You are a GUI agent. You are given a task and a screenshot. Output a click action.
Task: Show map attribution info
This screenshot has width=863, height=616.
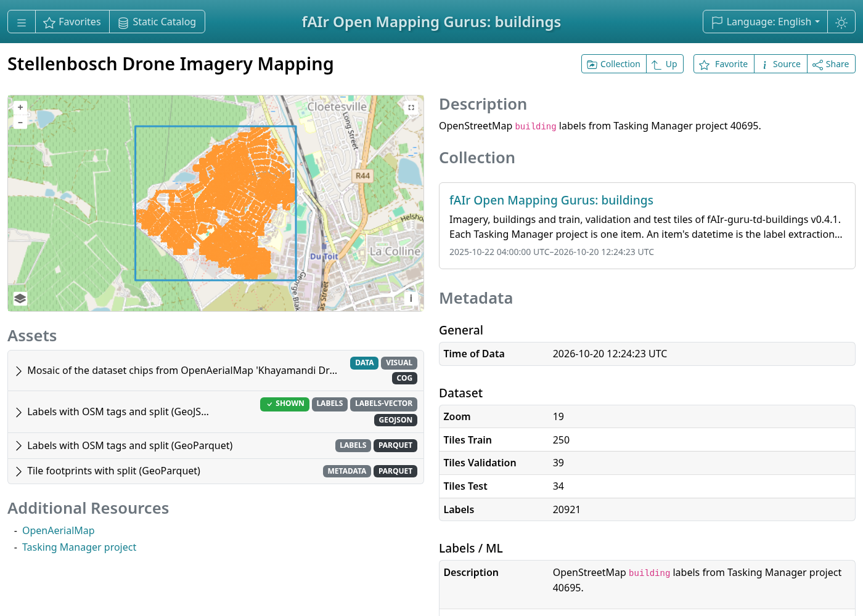(x=411, y=299)
